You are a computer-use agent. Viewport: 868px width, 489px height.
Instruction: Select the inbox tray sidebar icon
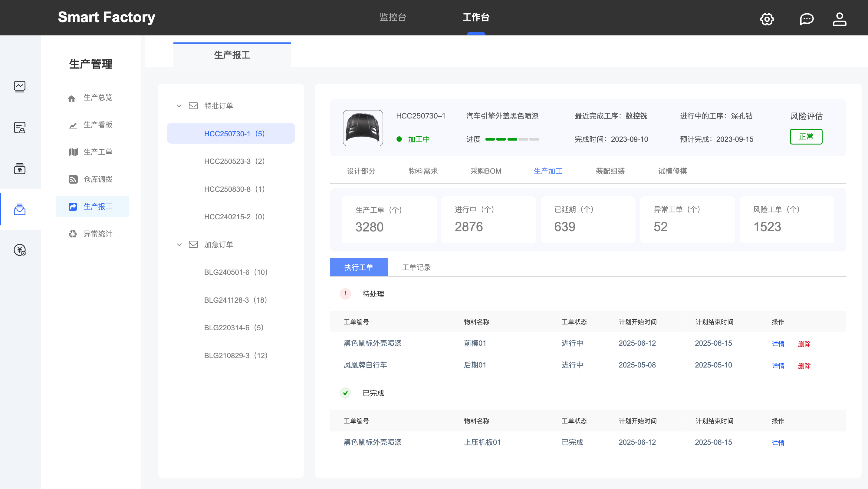point(20,209)
